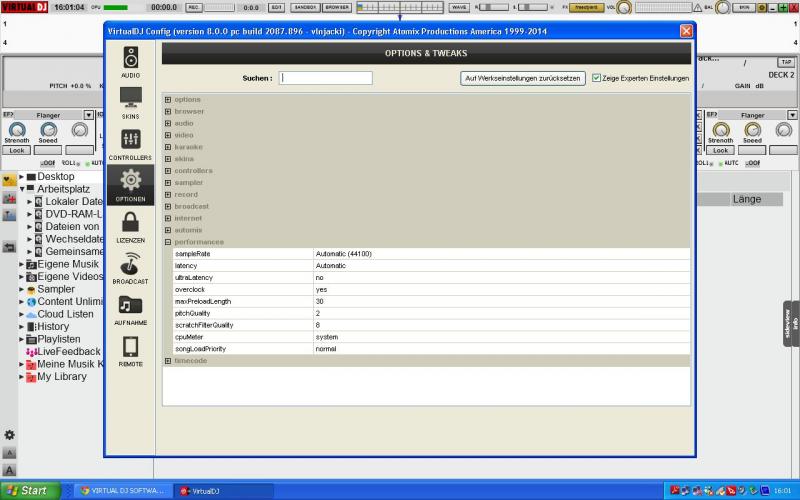Click the favorites folder icon in browser sidebar
This screenshot has width=800, height=500.
[x=9, y=180]
